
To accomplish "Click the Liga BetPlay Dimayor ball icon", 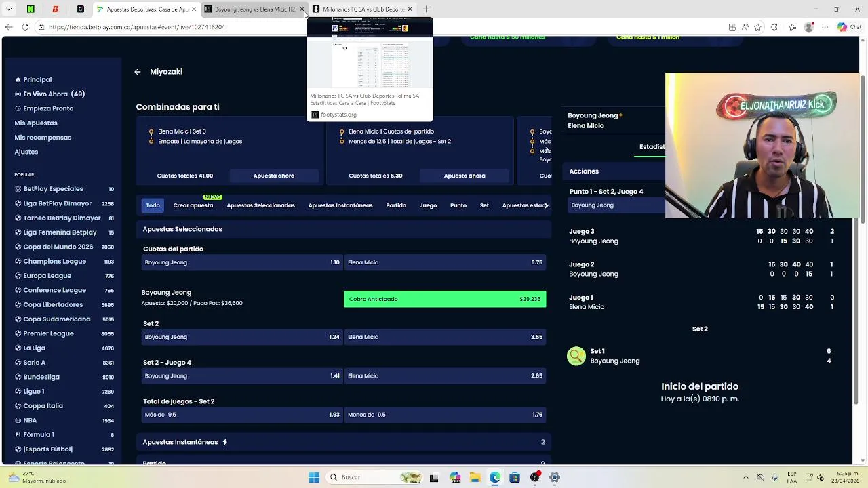I will pos(18,203).
